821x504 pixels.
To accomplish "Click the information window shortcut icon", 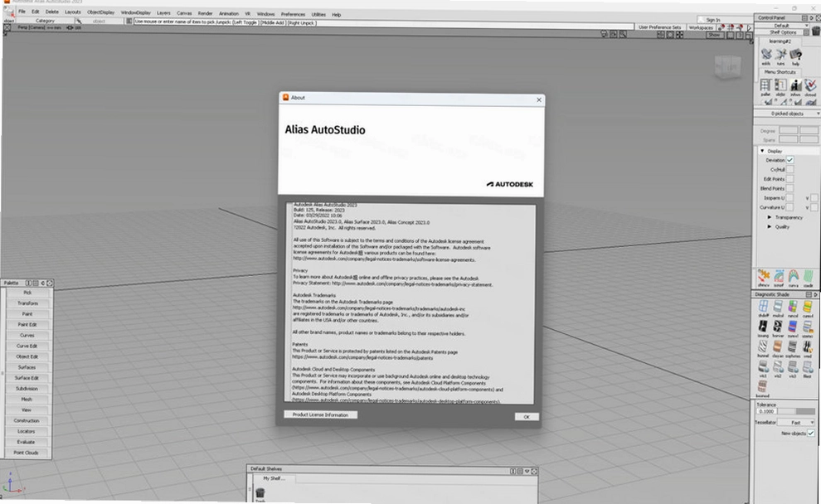I will [795, 87].
